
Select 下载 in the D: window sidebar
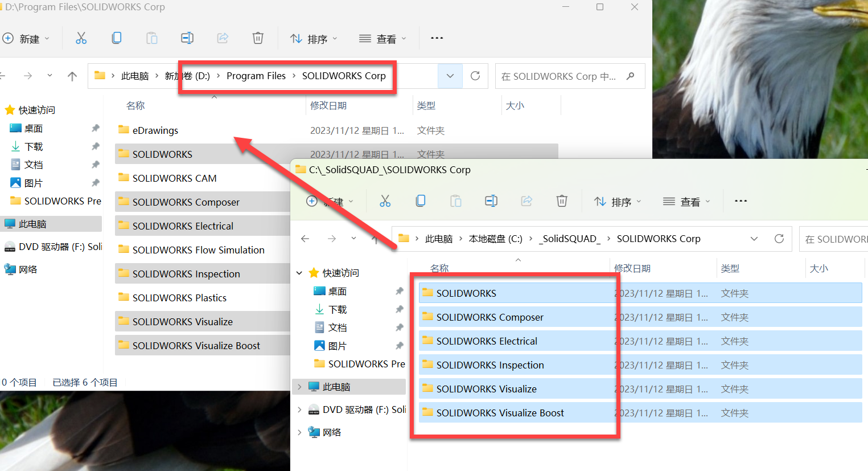(34, 147)
